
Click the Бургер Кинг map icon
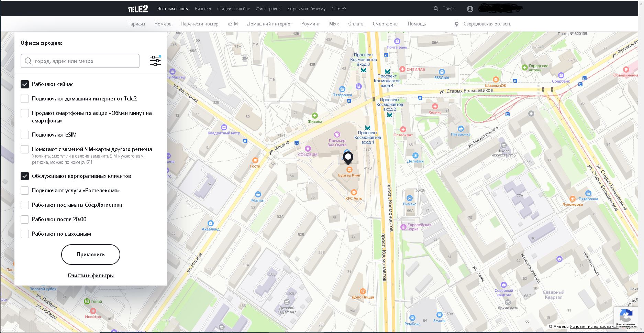[349, 170]
